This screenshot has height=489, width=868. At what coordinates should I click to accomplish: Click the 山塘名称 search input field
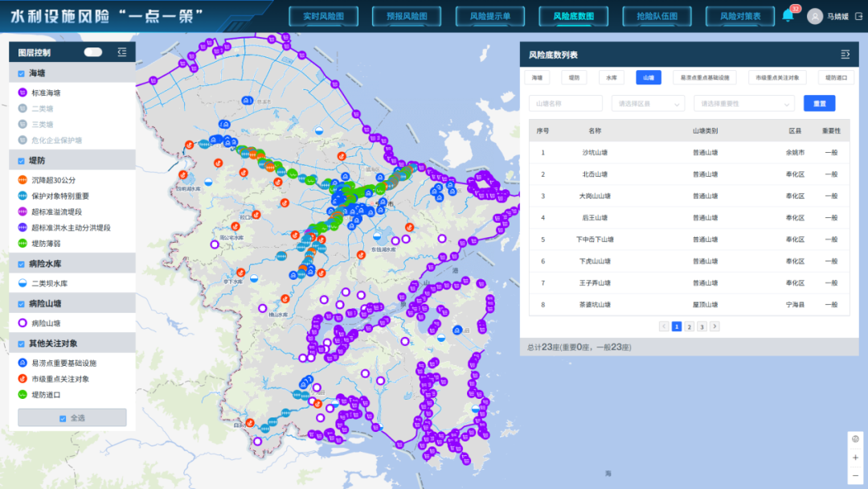click(x=565, y=104)
